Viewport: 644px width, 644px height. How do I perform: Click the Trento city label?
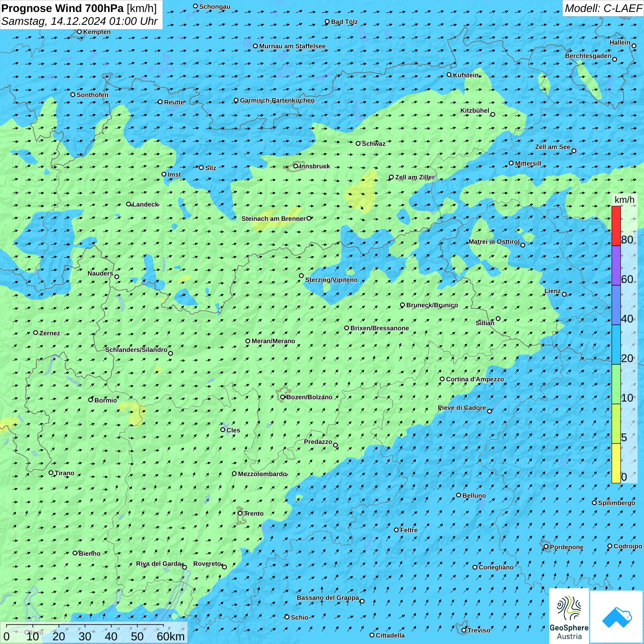[254, 513]
